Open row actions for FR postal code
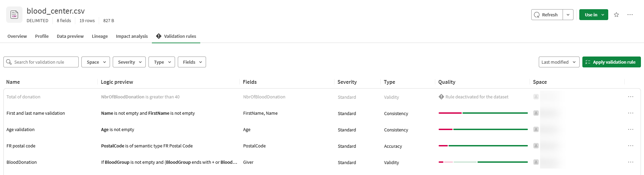This screenshot has width=644, height=175. point(631,146)
